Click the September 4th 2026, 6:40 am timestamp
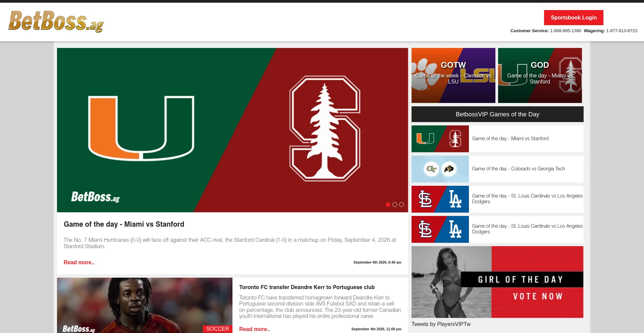This screenshot has height=333, width=644. pos(377,262)
